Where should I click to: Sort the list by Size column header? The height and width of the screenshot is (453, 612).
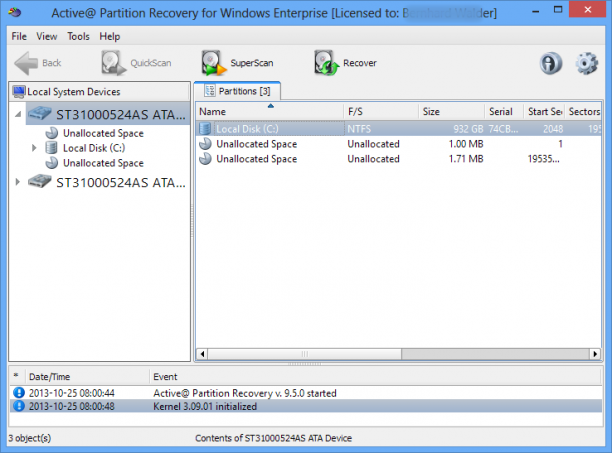point(452,112)
